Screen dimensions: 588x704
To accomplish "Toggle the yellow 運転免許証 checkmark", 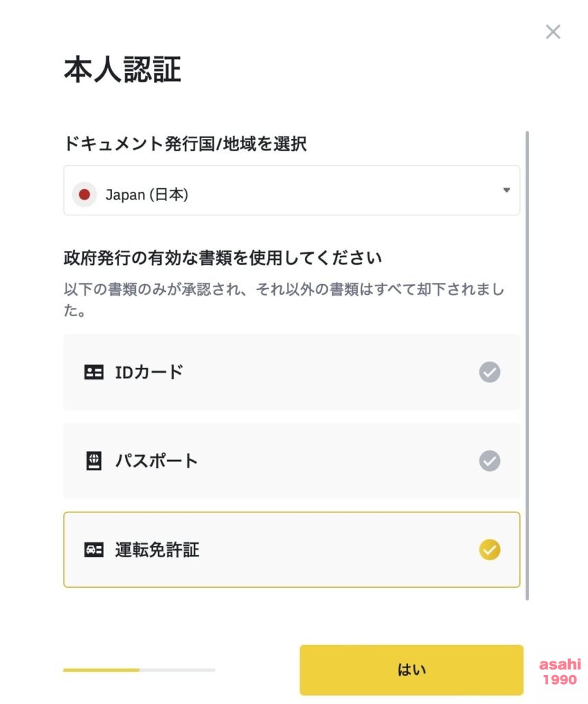I will pos(489,549).
